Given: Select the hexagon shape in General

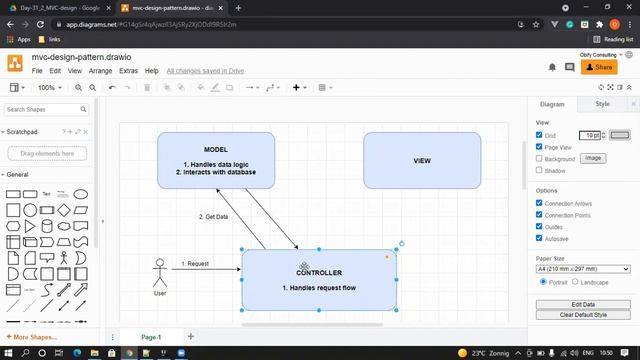Looking at the screenshot, I should point(13,226).
